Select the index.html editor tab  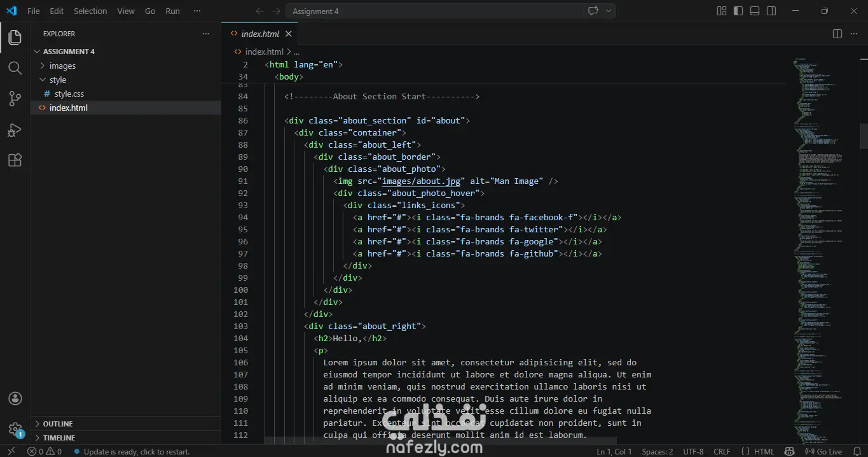259,34
